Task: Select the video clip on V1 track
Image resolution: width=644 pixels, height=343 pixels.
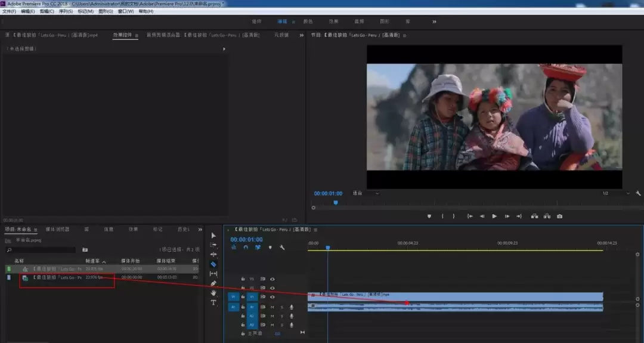Action: 455,296
